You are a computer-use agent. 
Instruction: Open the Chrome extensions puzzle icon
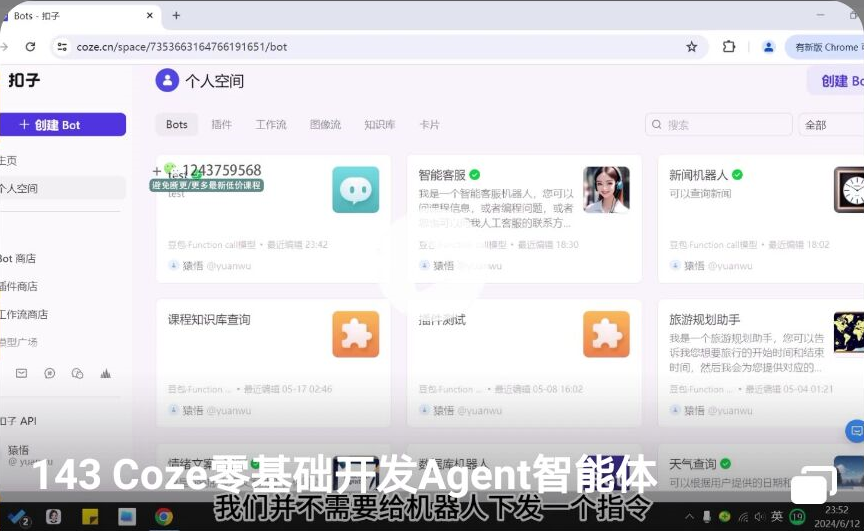click(728, 47)
